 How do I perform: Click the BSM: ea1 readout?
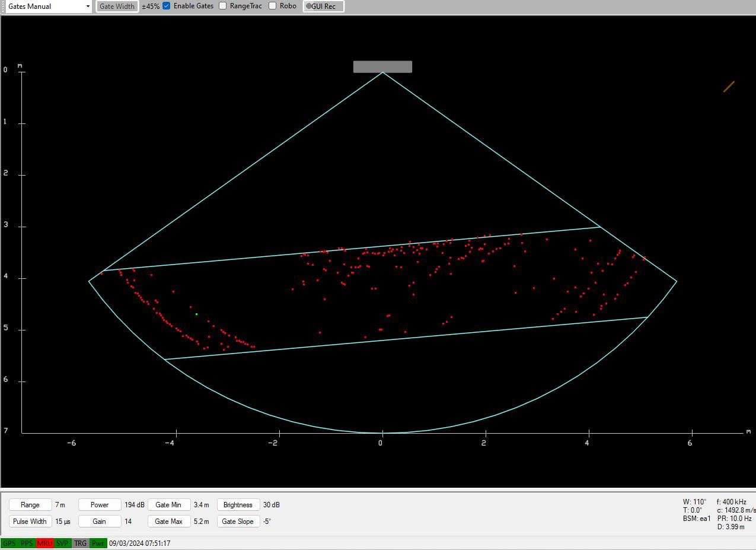click(x=697, y=519)
